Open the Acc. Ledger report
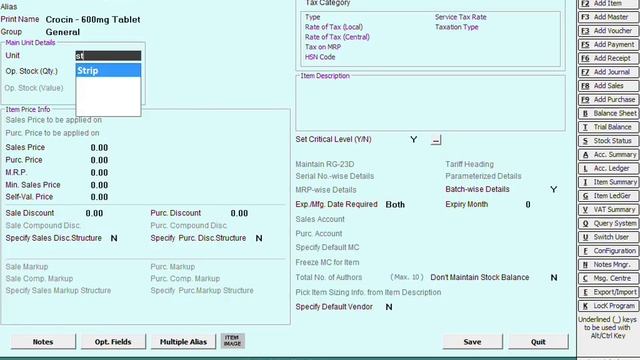Viewport: 640px width, 360px height. 608,169
